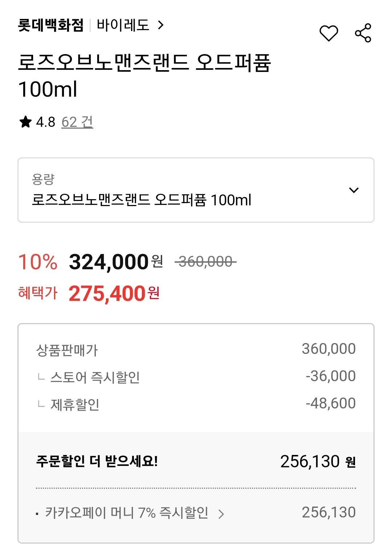Select the product title 로즈오브노맨즈랜드 오드퍼퓸
The height and width of the screenshot is (556, 392).
144,63
